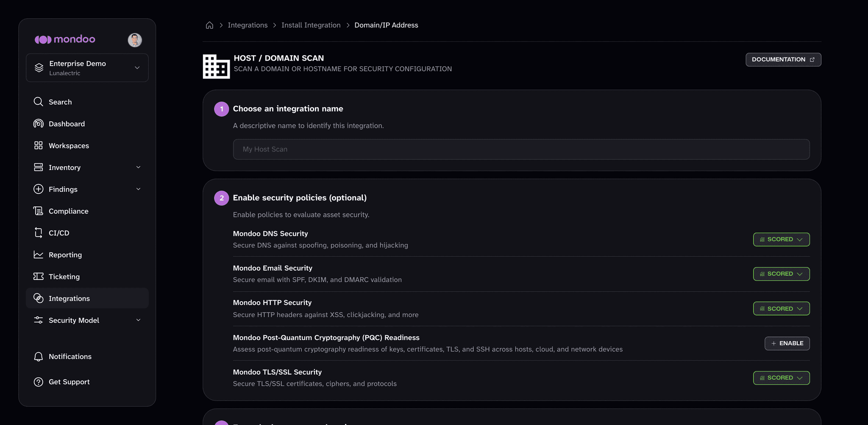Navigate to Dashboard

[87, 124]
